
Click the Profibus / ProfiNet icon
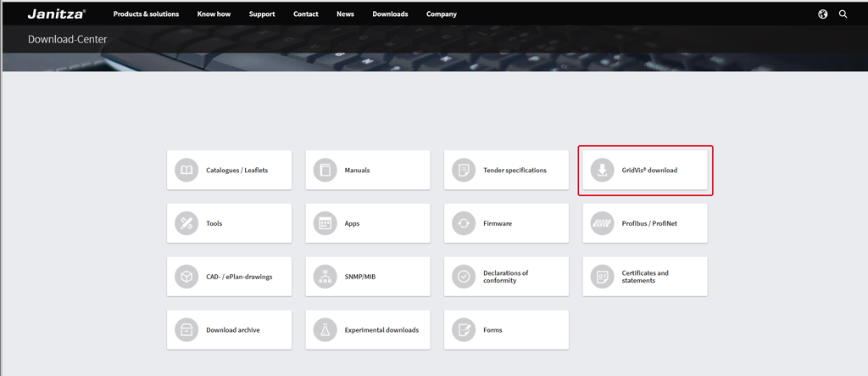603,223
